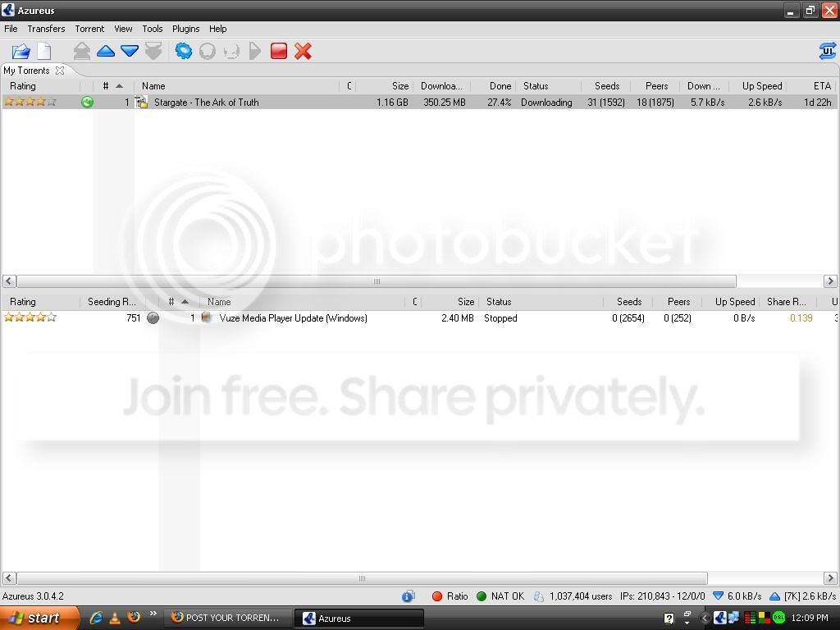Click grey status ball on Vuze row
840x630 pixels.
click(x=153, y=317)
